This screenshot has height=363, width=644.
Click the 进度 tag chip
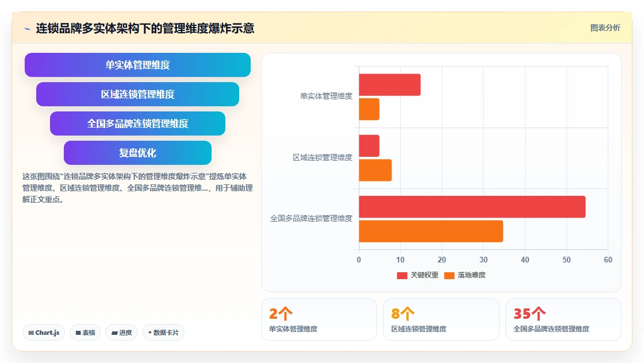tap(121, 333)
